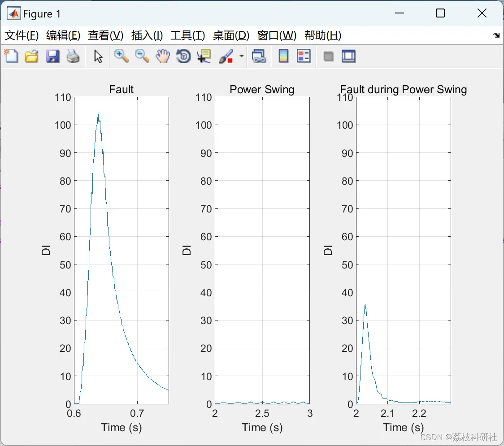504x446 pixels.
Task: Click x-axis tick 0.7 in Fault plot
Action: (137, 414)
